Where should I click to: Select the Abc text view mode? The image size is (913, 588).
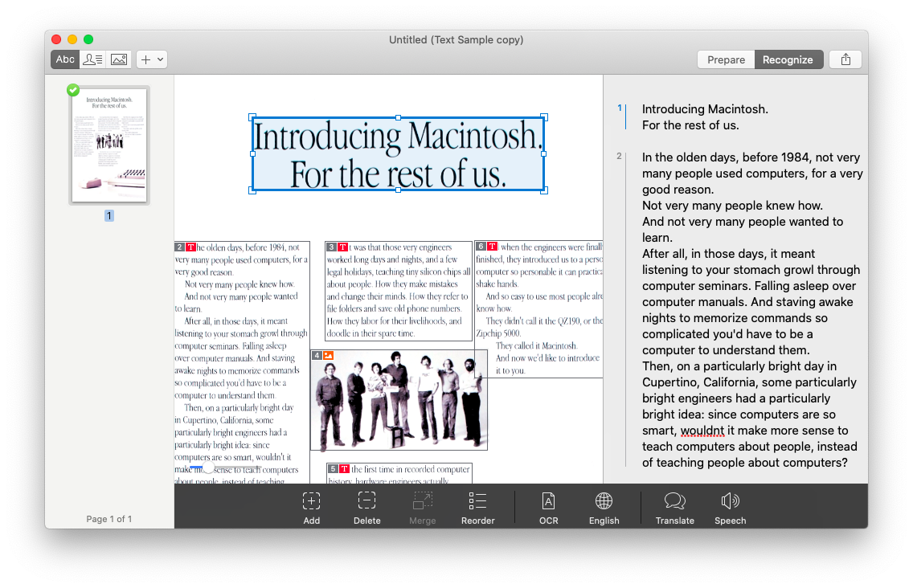tap(65, 59)
